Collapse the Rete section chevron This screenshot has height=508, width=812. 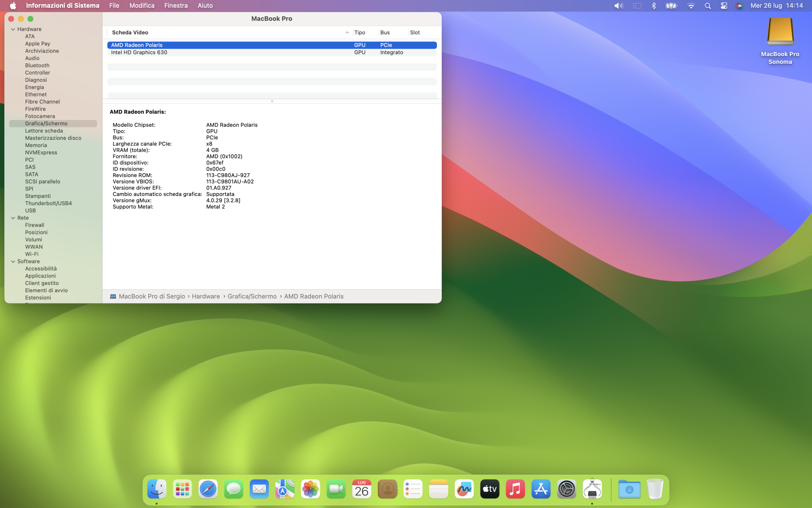pyautogui.click(x=13, y=218)
